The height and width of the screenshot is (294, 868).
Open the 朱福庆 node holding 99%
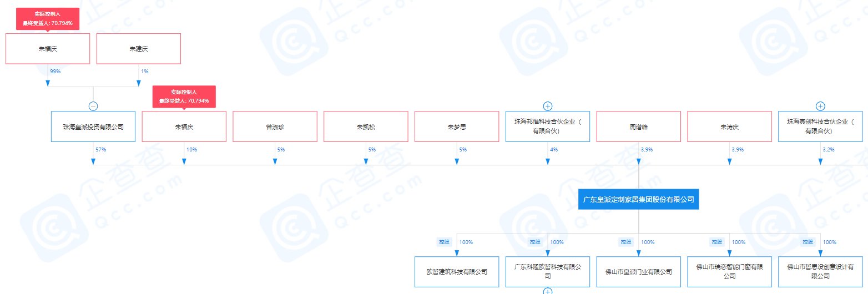point(48,49)
